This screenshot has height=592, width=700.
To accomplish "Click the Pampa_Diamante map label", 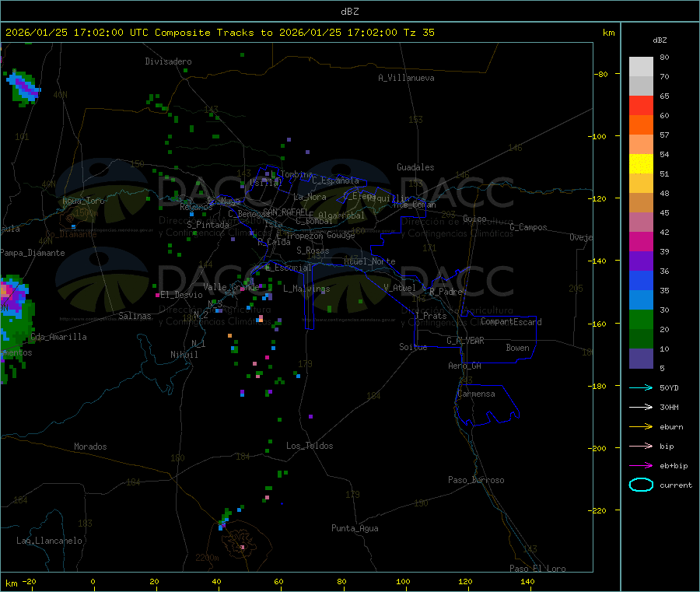I will (33, 253).
